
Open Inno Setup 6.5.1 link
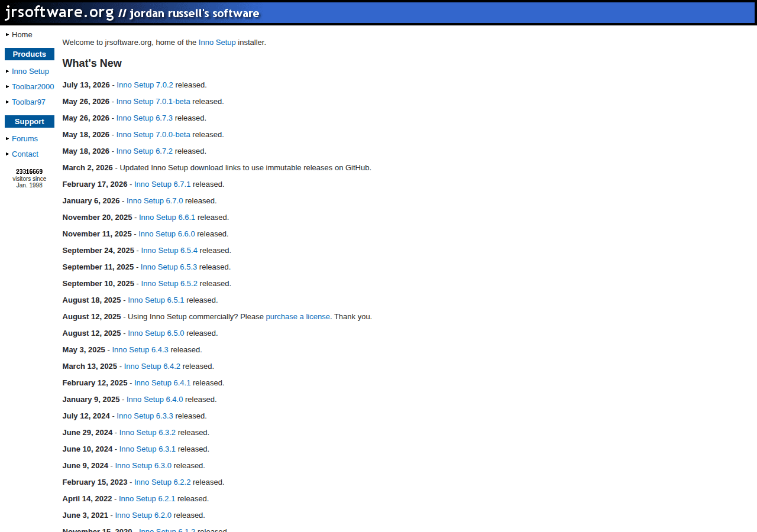pos(156,300)
